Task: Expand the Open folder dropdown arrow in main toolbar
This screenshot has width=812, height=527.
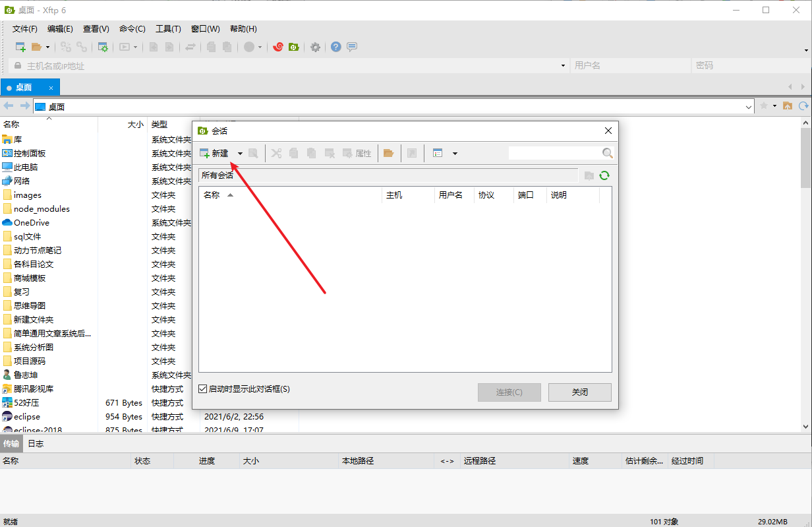Action: (x=47, y=47)
